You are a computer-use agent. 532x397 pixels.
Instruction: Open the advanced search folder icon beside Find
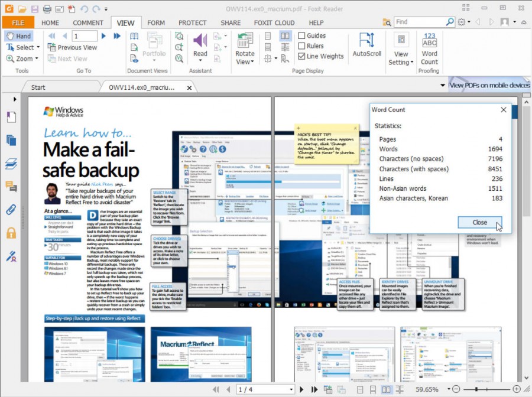(387, 22)
